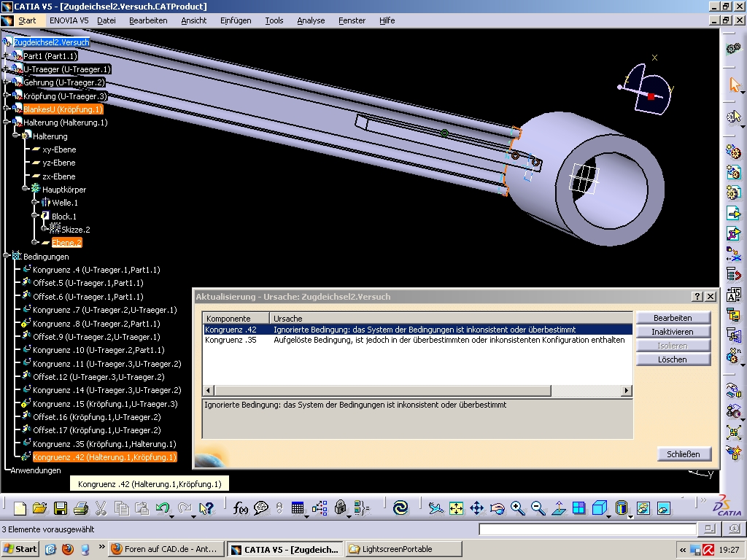This screenshot has width=747, height=560.
Task: Click the CATIA spiral update icon
Action: point(400,508)
